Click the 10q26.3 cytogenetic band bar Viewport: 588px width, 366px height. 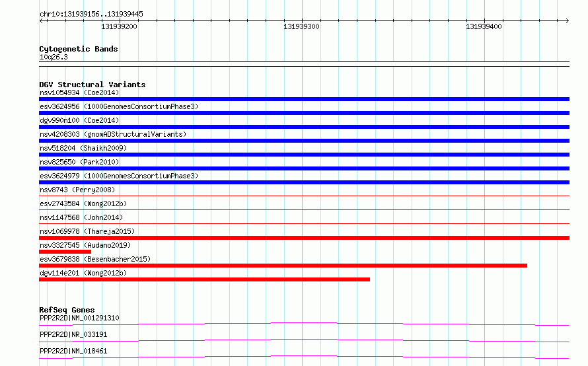(304, 64)
